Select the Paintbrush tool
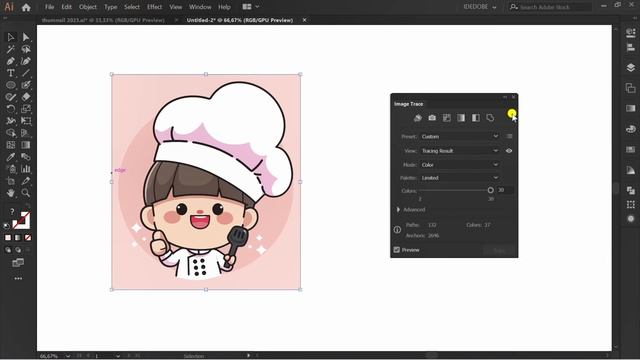Screen dimensions: 640x360 pyautogui.click(x=26, y=85)
